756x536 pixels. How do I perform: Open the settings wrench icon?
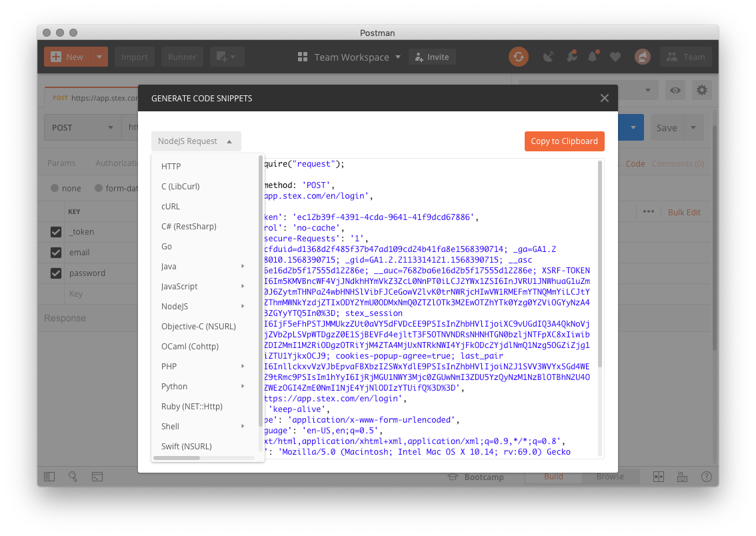tap(572, 57)
